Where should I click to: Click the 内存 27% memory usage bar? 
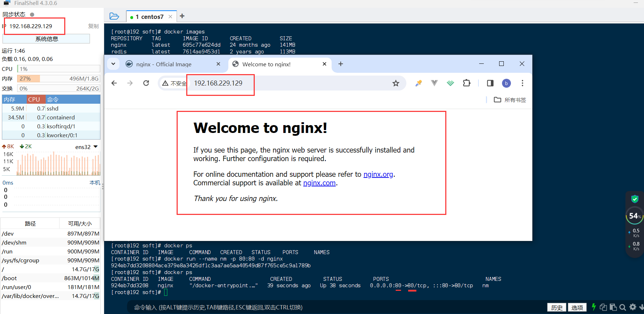59,78
